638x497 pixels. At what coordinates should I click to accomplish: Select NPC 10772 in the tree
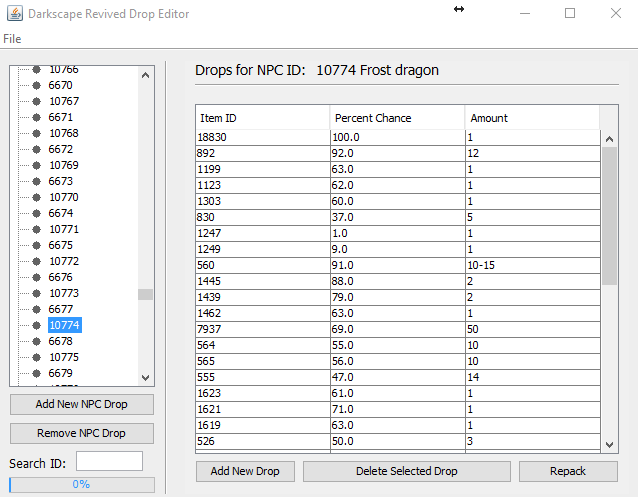(64, 261)
